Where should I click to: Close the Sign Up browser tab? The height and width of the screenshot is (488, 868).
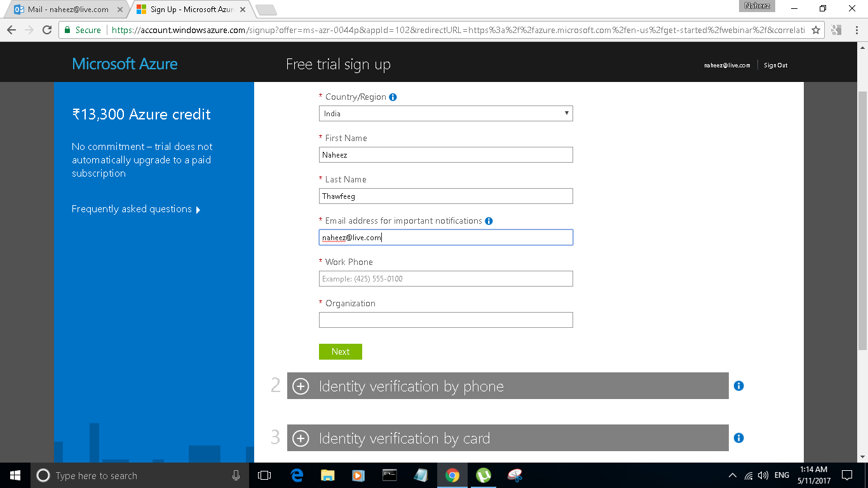(x=243, y=10)
